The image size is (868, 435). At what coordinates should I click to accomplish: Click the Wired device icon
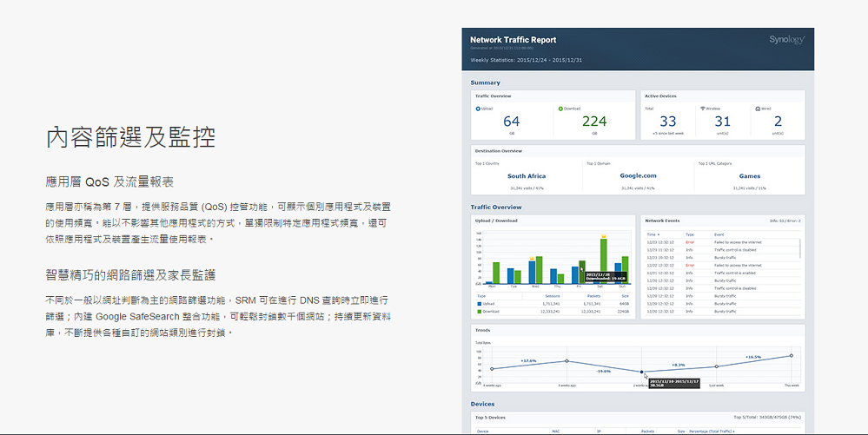pos(759,109)
